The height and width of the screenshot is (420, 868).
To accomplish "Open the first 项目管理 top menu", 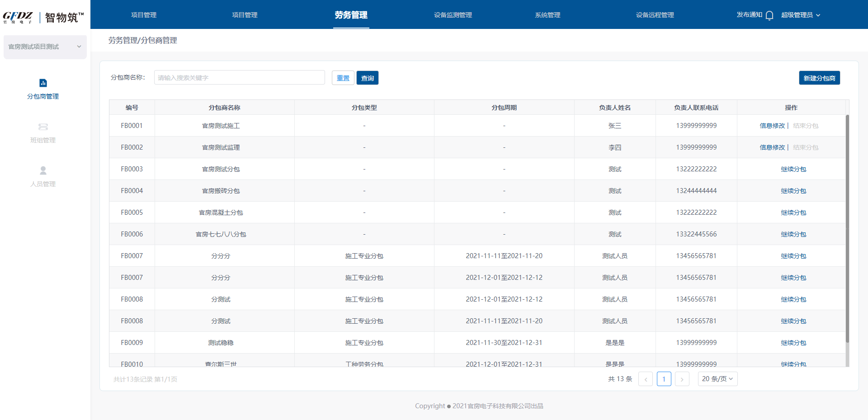I will tap(144, 15).
